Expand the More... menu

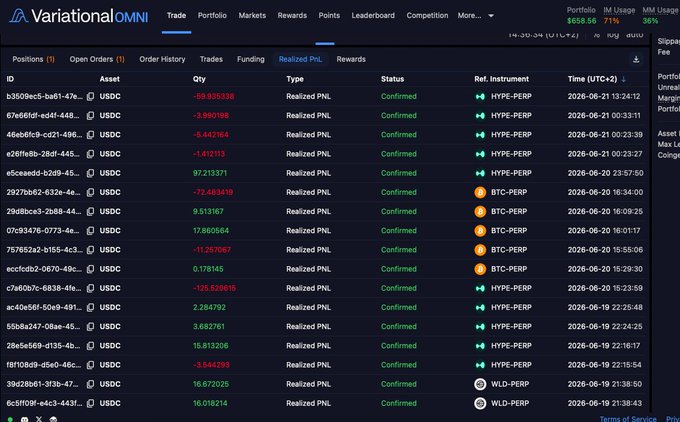pyautogui.click(x=475, y=16)
